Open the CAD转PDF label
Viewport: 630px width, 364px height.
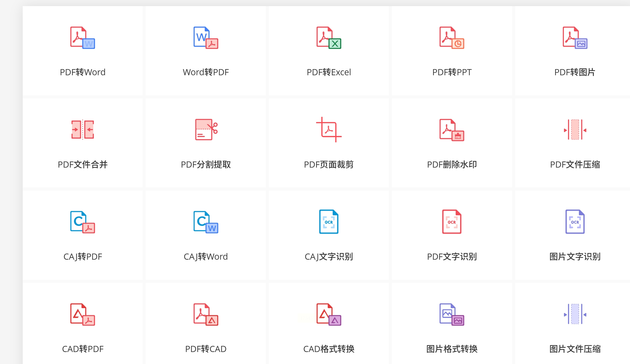(x=83, y=349)
